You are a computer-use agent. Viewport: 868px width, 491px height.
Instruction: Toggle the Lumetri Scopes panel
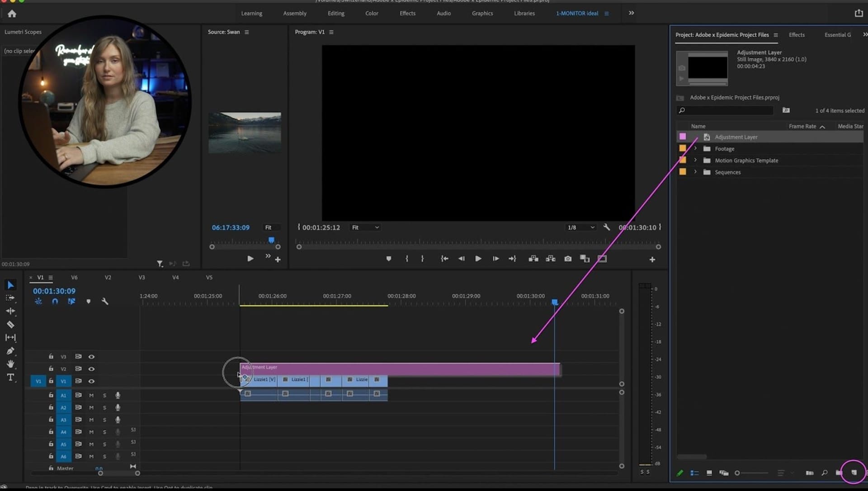point(23,32)
